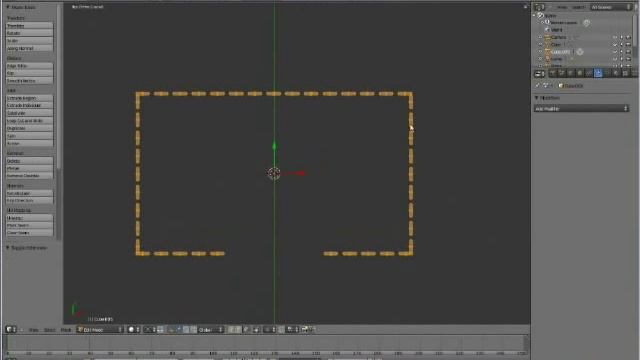Screen dimensions: 640x360
Task: Open the Scene properties tab icon
Action: [561, 73]
